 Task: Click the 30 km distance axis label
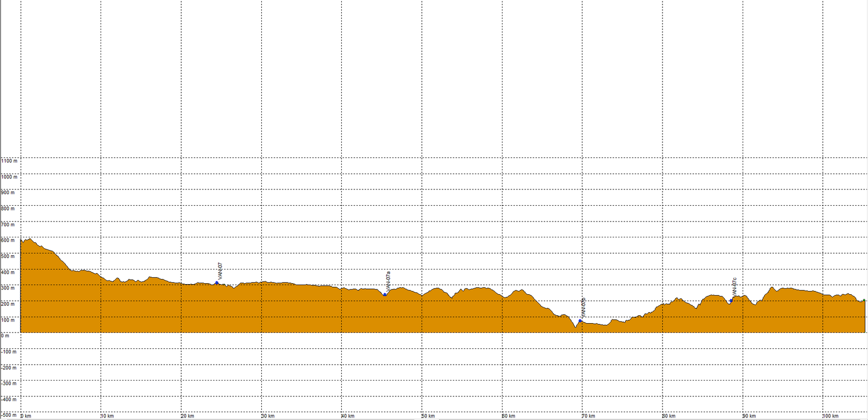coord(268,416)
